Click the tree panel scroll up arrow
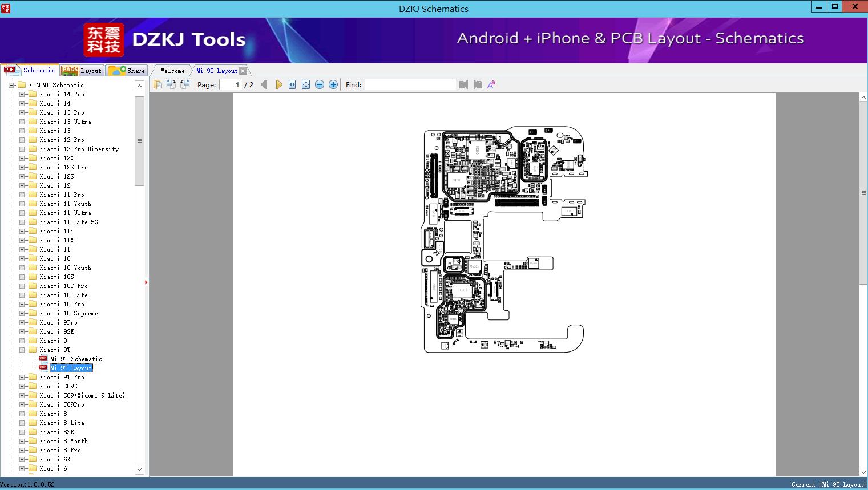The image size is (868, 490). point(139,86)
